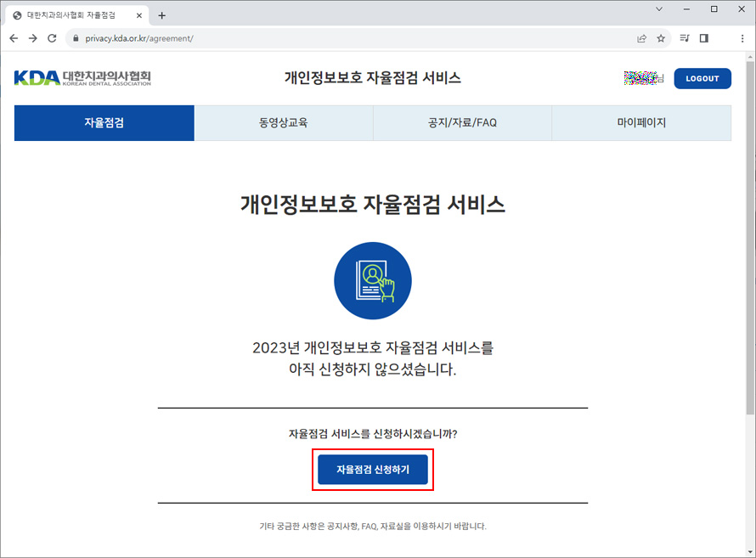Open the Chrome three-dot menu
756x558 pixels.
(x=742, y=38)
